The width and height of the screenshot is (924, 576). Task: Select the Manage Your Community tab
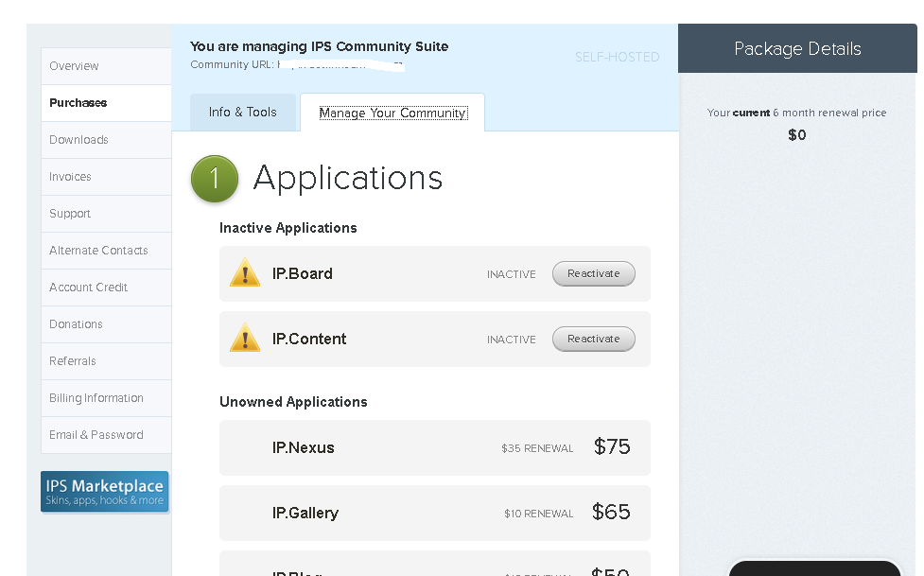(392, 113)
